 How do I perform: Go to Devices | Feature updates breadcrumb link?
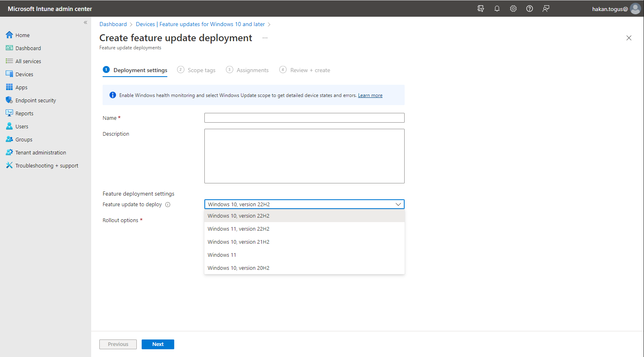[200, 24]
